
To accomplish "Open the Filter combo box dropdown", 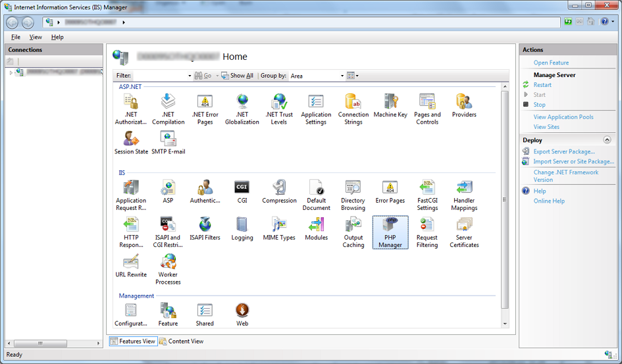I will tap(190, 76).
